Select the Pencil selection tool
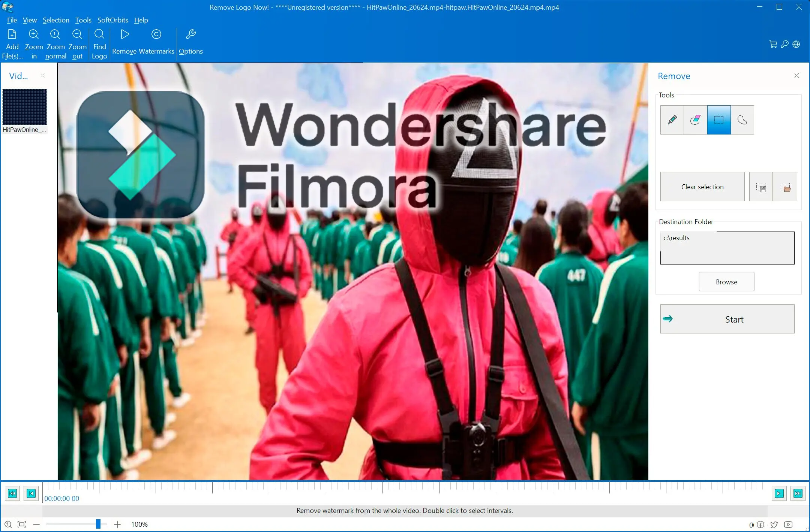 click(672, 120)
